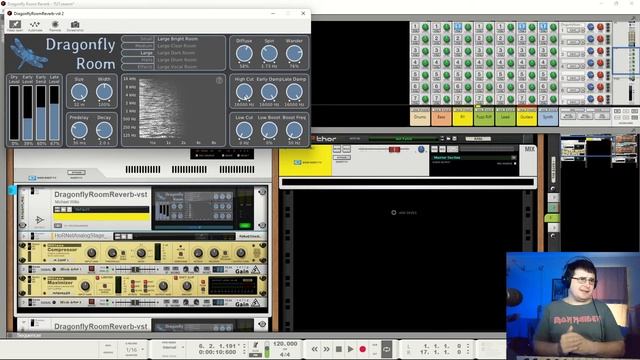Click the Fast Forward button in the transport bar

[327, 349]
